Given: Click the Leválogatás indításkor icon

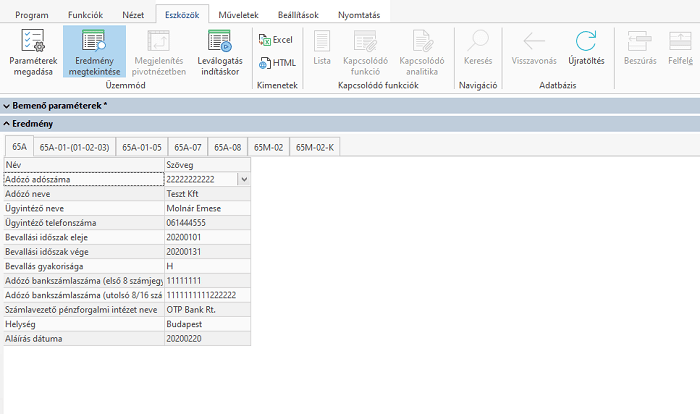Looking at the screenshot, I should [x=218, y=42].
